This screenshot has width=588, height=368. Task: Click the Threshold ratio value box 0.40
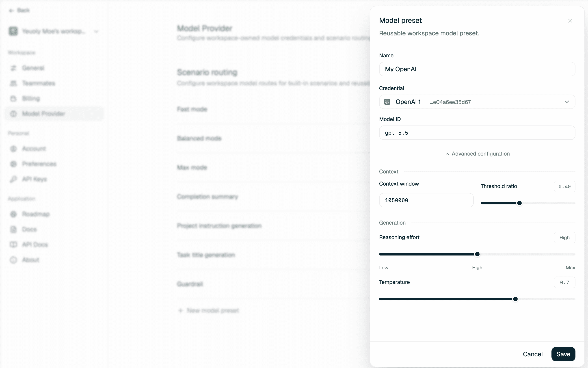[564, 187]
